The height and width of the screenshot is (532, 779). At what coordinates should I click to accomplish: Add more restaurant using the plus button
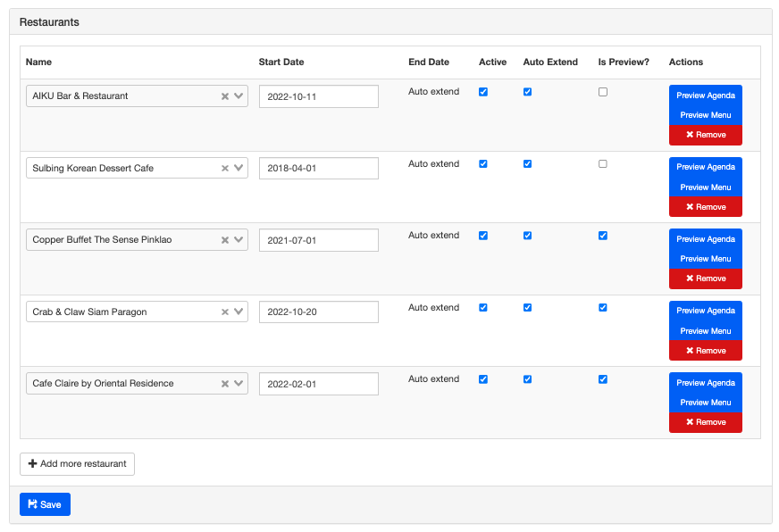tap(77, 463)
